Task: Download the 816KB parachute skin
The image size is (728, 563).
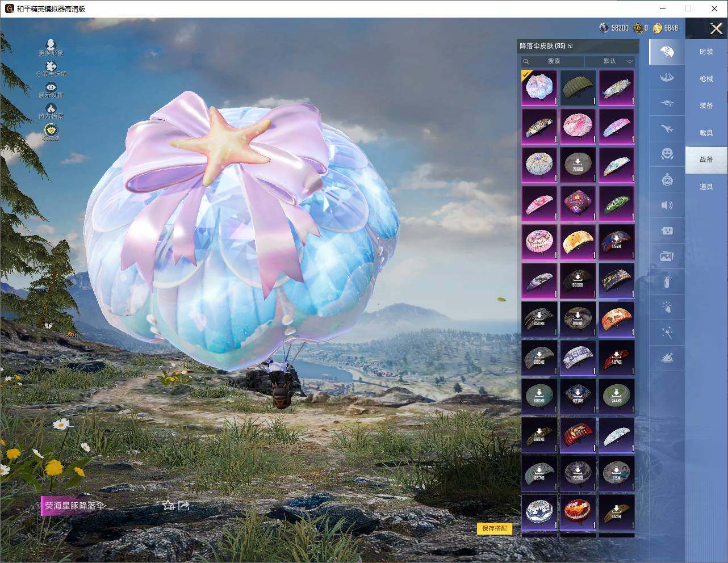Action: [x=578, y=319]
